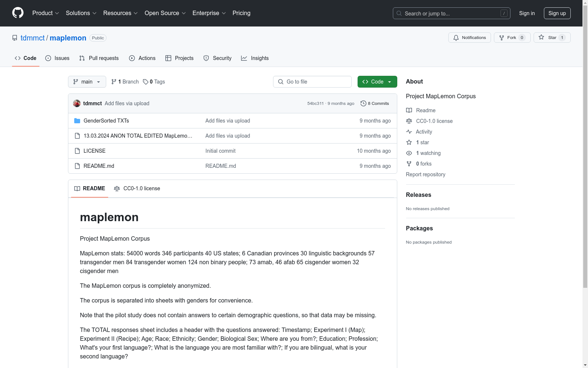588x368 pixels.
Task: Open the Pull requests tab
Action: click(x=99, y=58)
